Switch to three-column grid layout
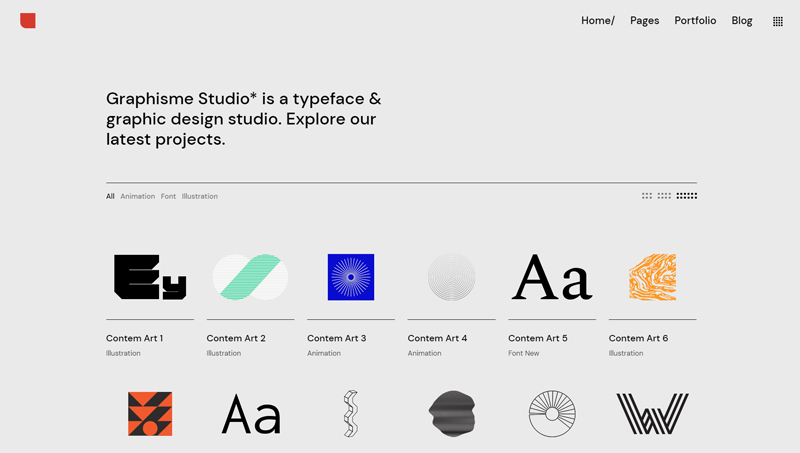The image size is (800, 453). point(647,196)
